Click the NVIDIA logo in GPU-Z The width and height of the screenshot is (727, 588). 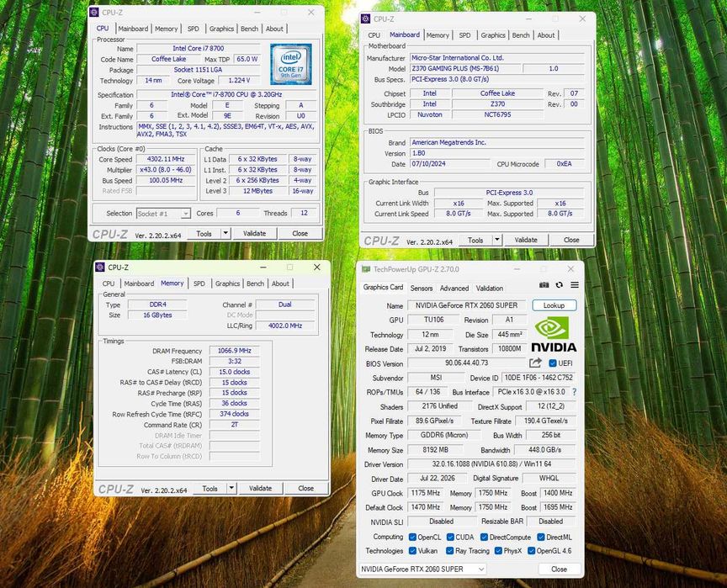[x=554, y=335]
